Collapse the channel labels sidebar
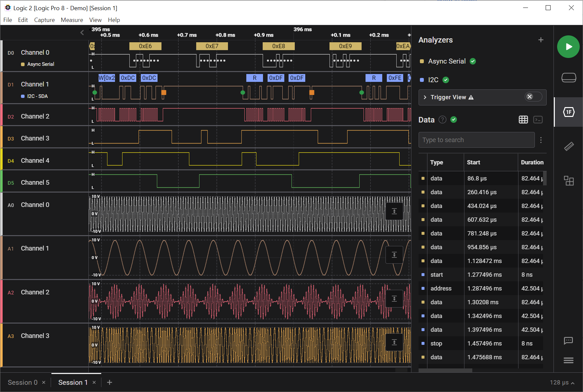 [x=82, y=32]
